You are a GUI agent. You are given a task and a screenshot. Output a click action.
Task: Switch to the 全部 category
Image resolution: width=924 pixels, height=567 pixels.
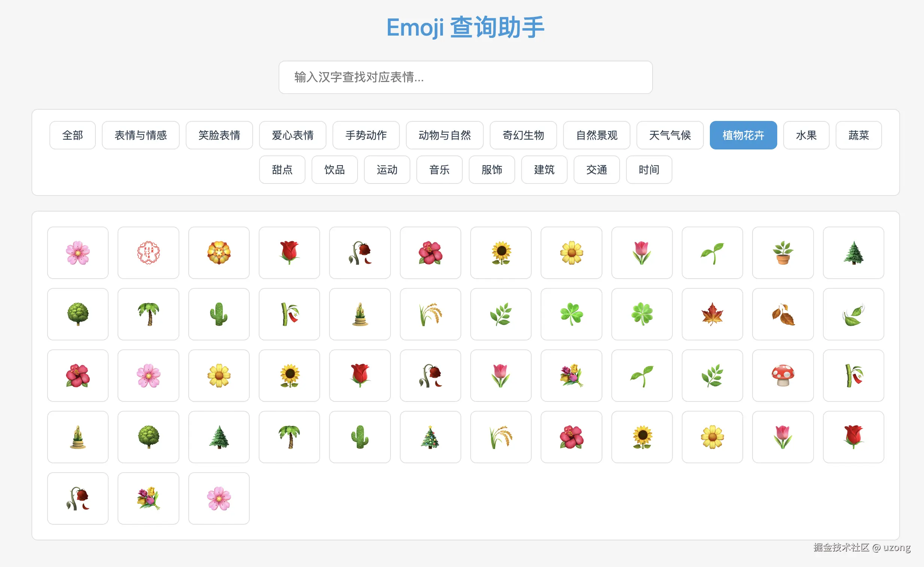click(x=72, y=135)
